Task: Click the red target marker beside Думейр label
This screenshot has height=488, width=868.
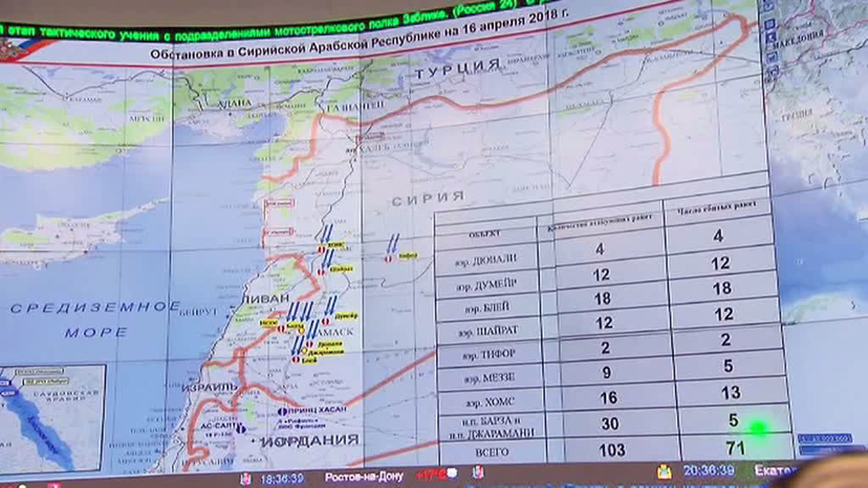Action: [325, 322]
